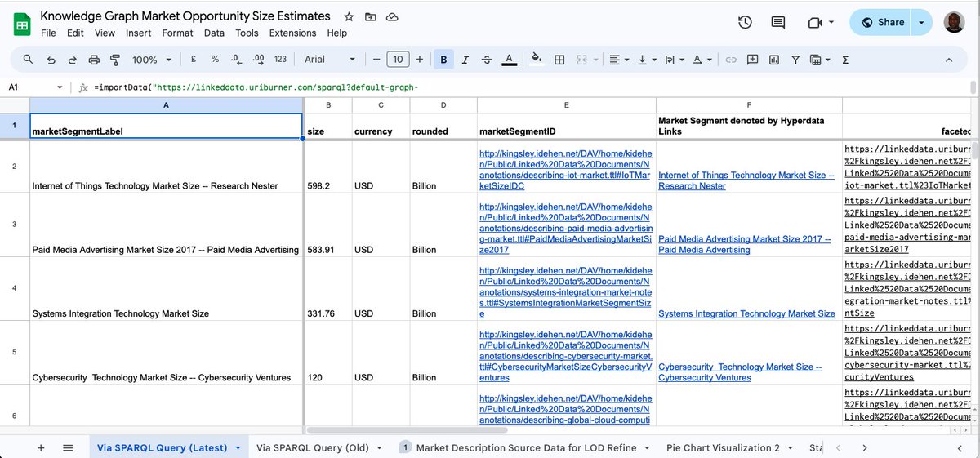This screenshot has height=458, width=980.
Task: Open text wrapping dropdown
Action: tap(674, 60)
